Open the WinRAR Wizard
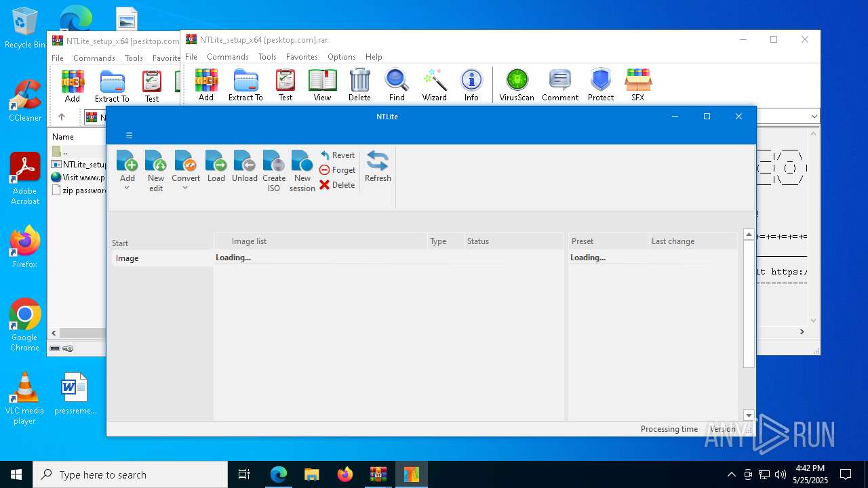Screen dimensions: 868x488 click(434, 85)
